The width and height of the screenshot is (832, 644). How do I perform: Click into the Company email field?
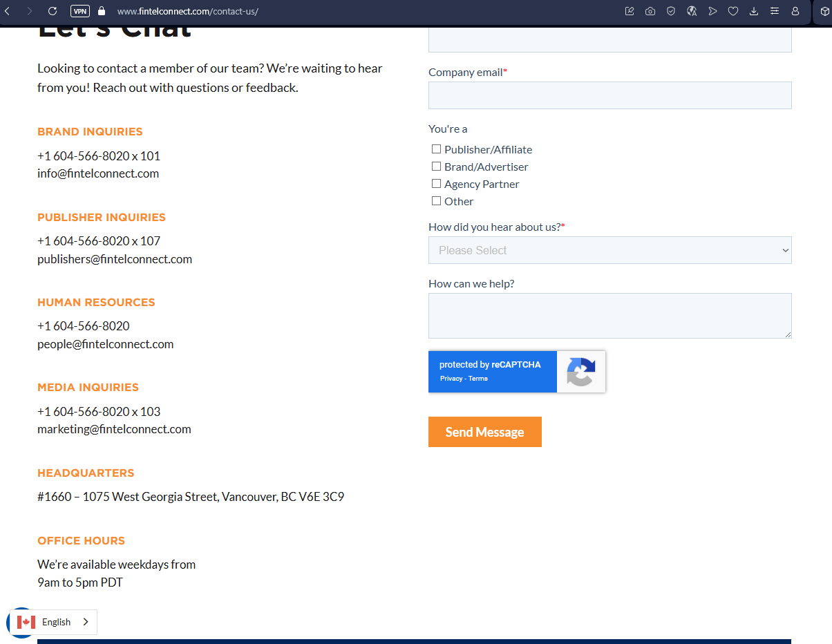coord(609,95)
